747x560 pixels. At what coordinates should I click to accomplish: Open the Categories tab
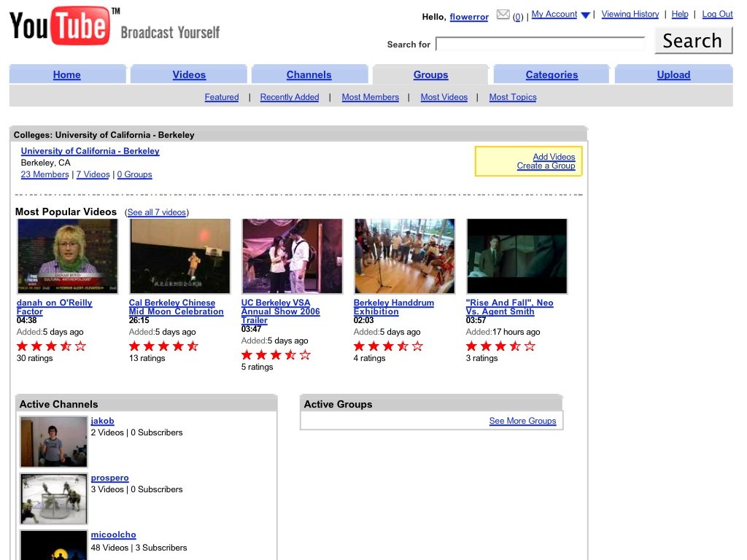click(551, 74)
